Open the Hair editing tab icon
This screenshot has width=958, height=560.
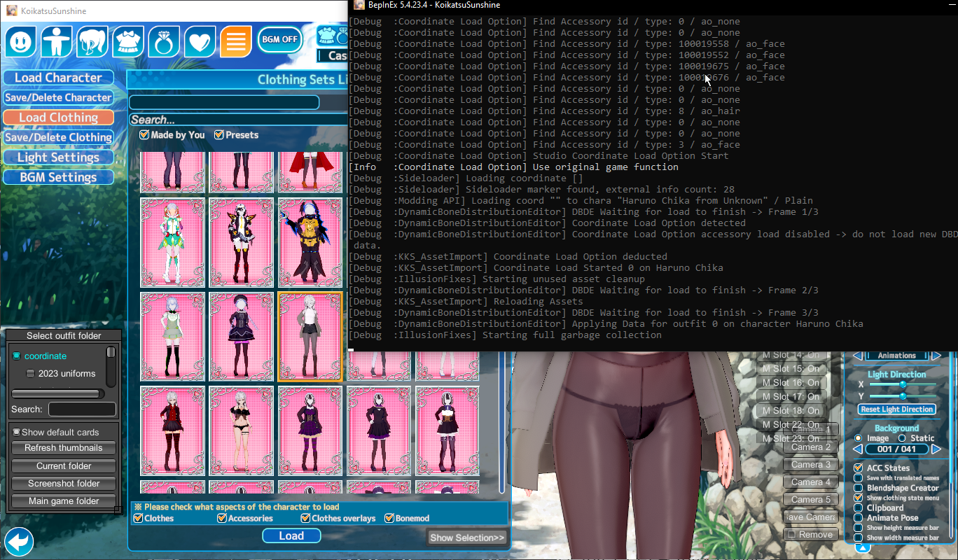click(92, 42)
